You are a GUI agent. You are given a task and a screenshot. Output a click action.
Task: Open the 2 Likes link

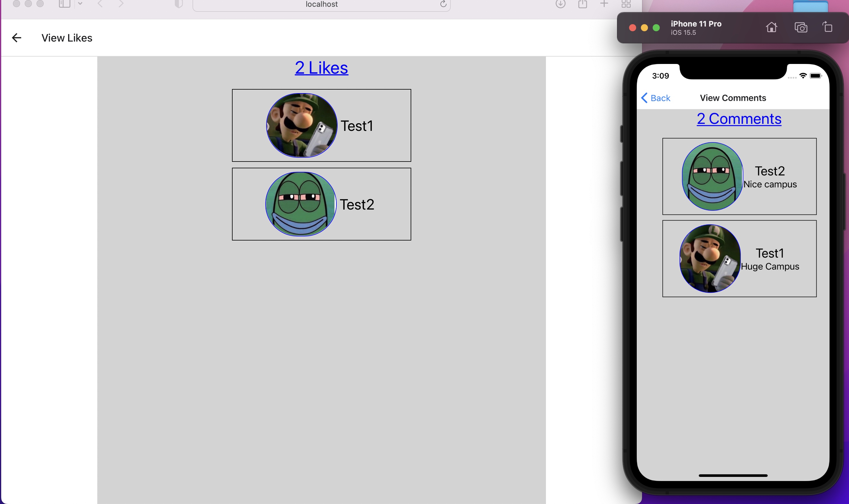tap(321, 67)
